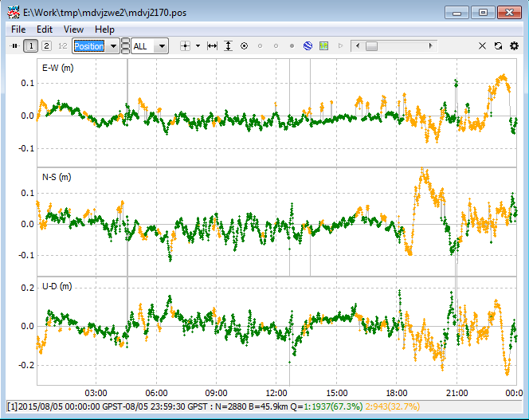Open the green map view icon
The width and height of the screenshot is (529, 420).
(323, 46)
